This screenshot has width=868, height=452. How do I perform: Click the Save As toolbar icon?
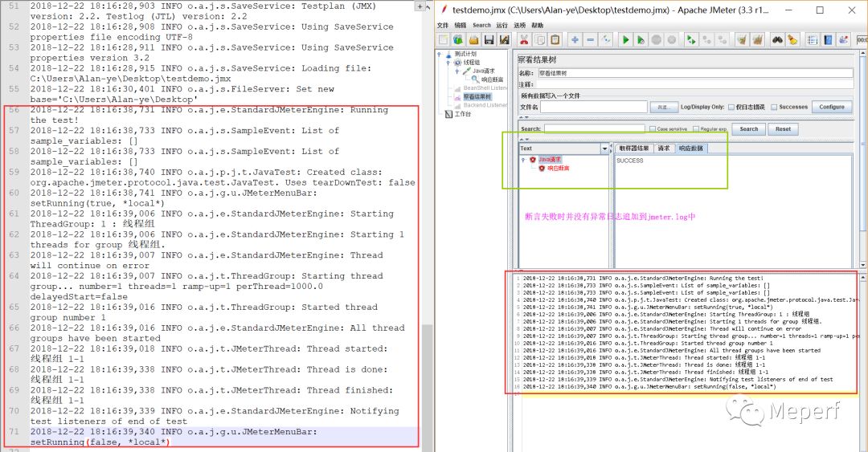click(x=504, y=40)
